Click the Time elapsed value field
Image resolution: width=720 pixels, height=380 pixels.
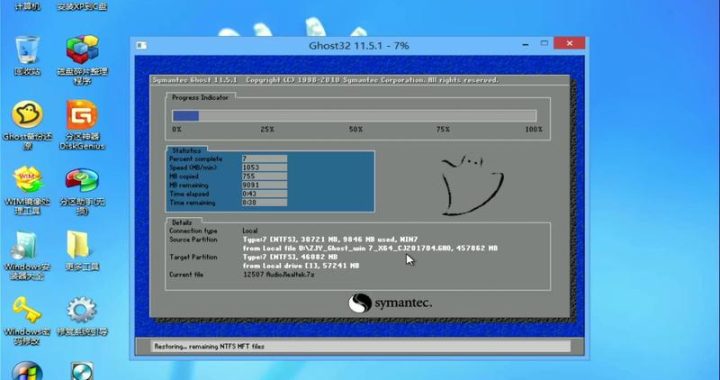264,194
